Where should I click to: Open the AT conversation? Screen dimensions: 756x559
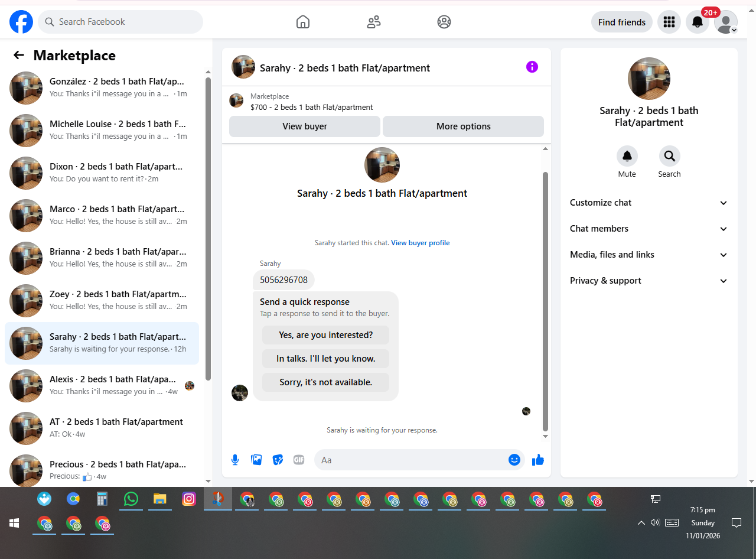pyautogui.click(x=102, y=428)
